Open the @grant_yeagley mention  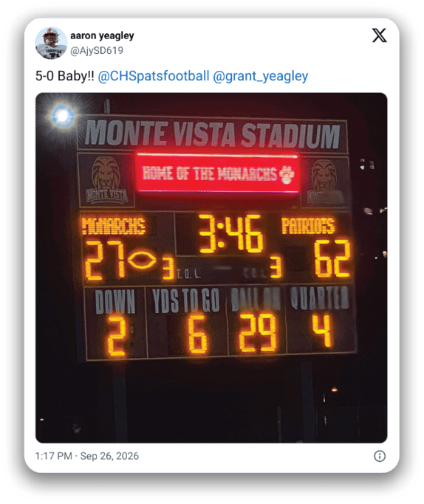point(261,77)
